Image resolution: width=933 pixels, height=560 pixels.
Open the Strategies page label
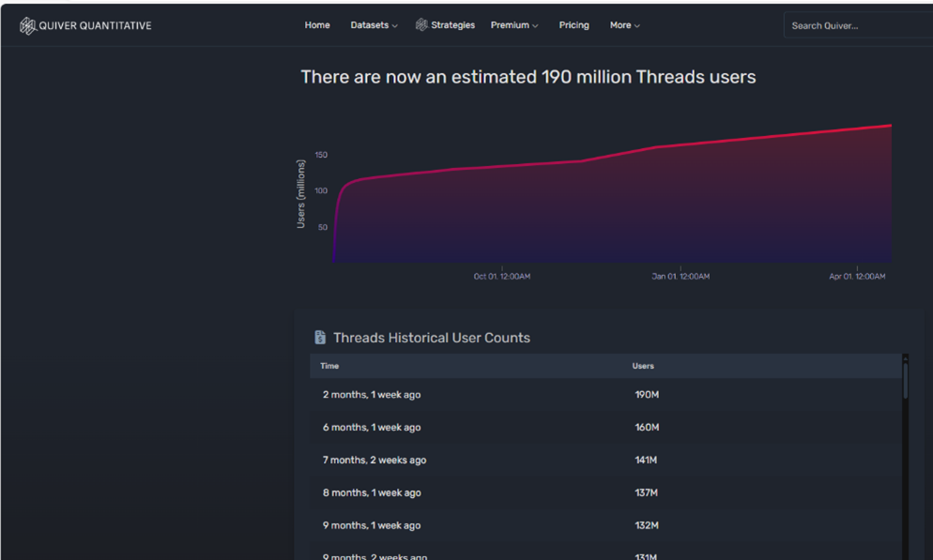point(452,25)
